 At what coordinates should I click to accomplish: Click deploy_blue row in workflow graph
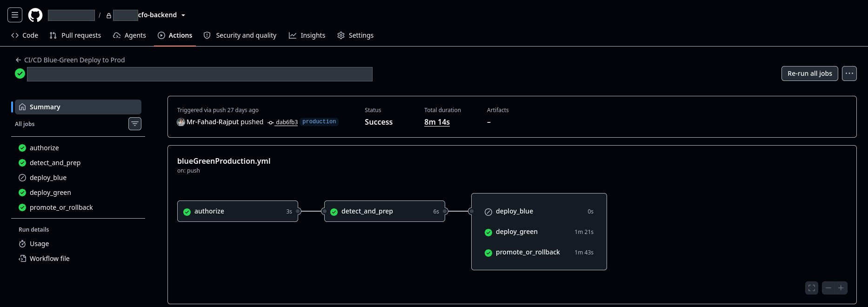pos(539,211)
